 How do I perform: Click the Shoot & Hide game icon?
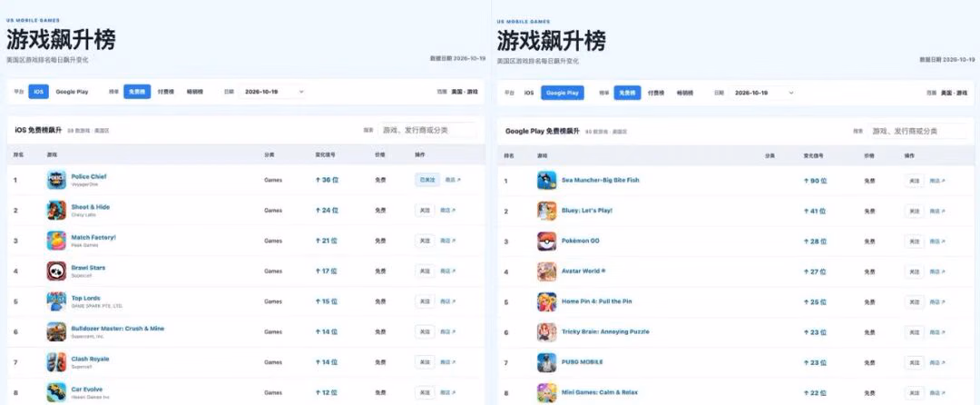pyautogui.click(x=56, y=210)
